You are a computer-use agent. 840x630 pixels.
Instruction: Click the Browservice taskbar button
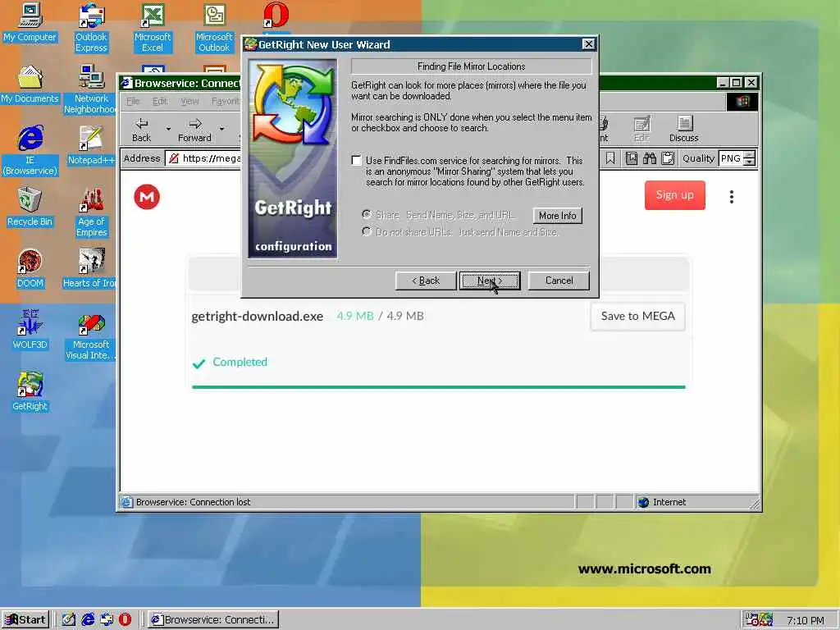tap(213, 620)
